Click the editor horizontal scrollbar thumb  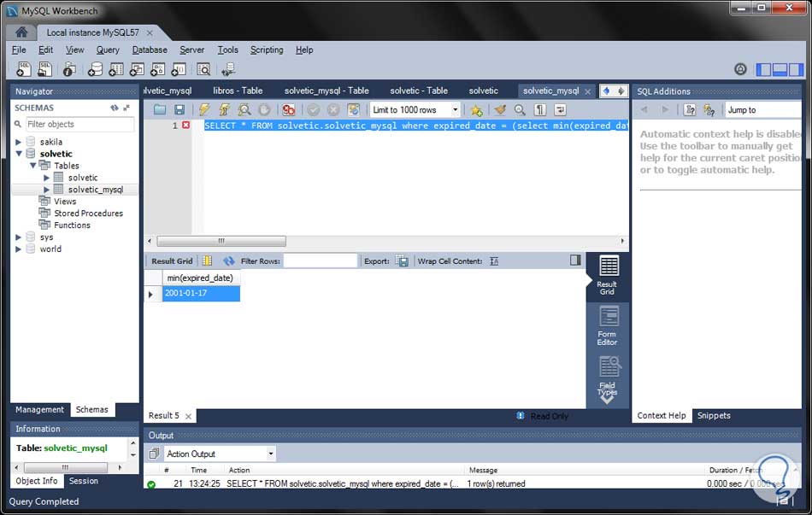(x=221, y=241)
